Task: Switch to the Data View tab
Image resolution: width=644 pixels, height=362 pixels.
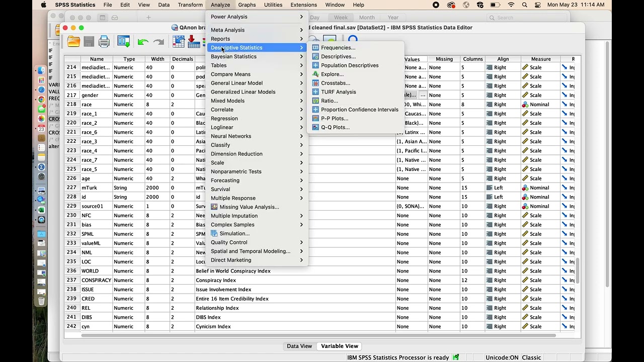Action: point(299,346)
